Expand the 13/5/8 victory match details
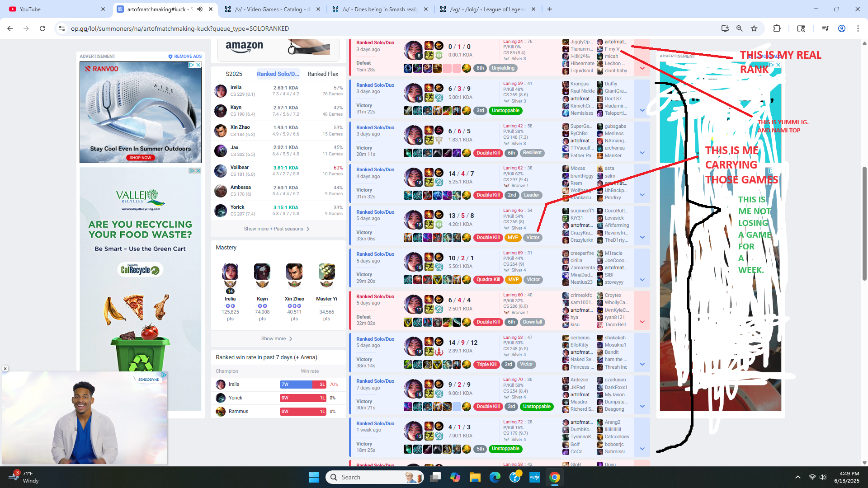This screenshot has height=488, width=868. [642, 237]
